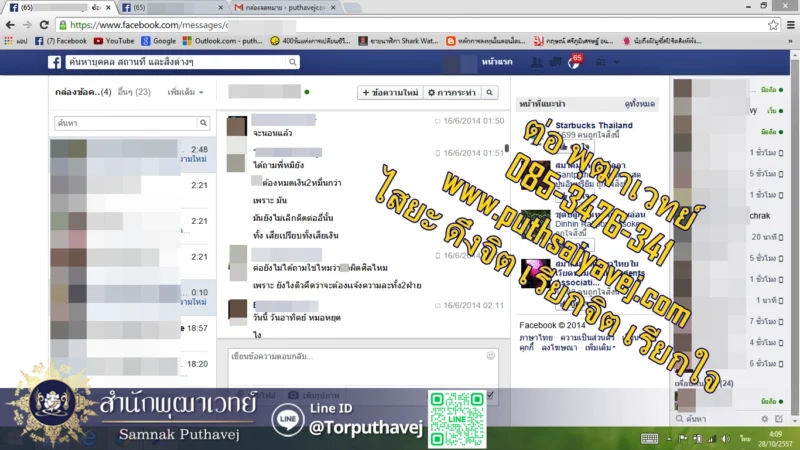
Task: Click the green padlock in the address bar
Action: [x=62, y=24]
